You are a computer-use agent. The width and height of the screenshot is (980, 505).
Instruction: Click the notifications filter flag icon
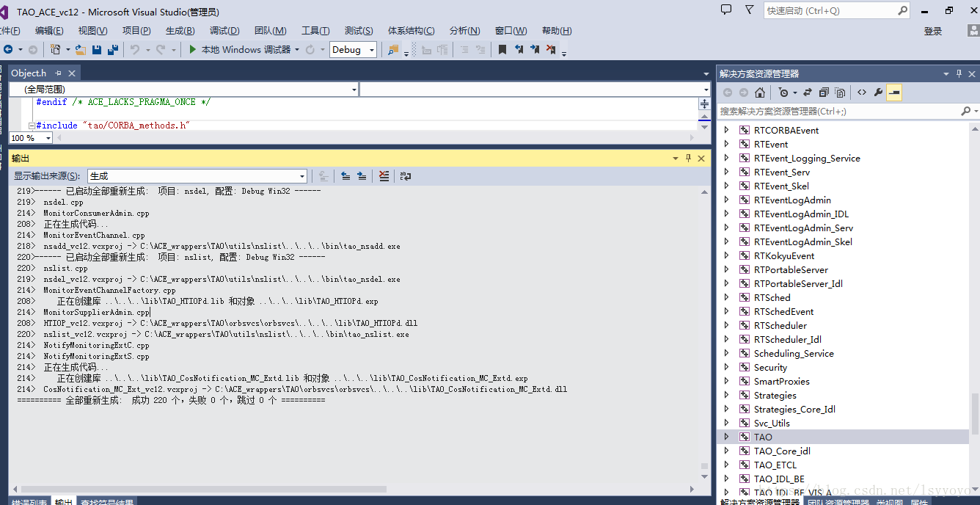pyautogui.click(x=749, y=10)
